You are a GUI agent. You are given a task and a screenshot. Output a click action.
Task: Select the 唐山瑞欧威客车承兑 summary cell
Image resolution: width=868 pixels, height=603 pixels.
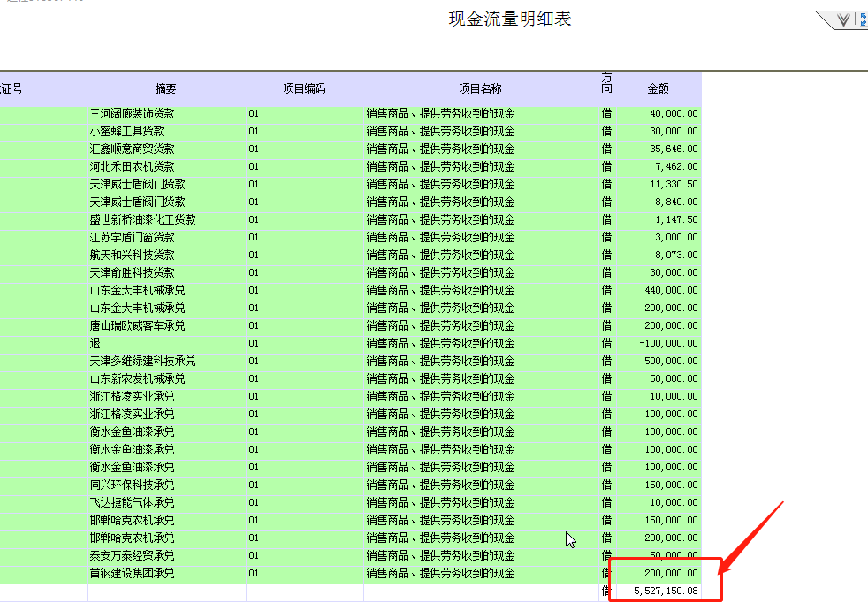point(166,325)
